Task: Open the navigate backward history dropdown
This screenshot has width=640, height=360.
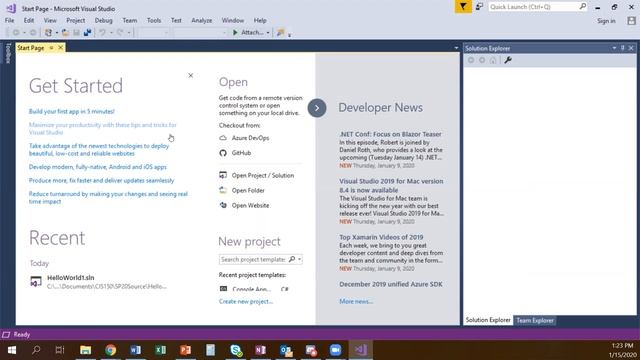Action: point(24,33)
